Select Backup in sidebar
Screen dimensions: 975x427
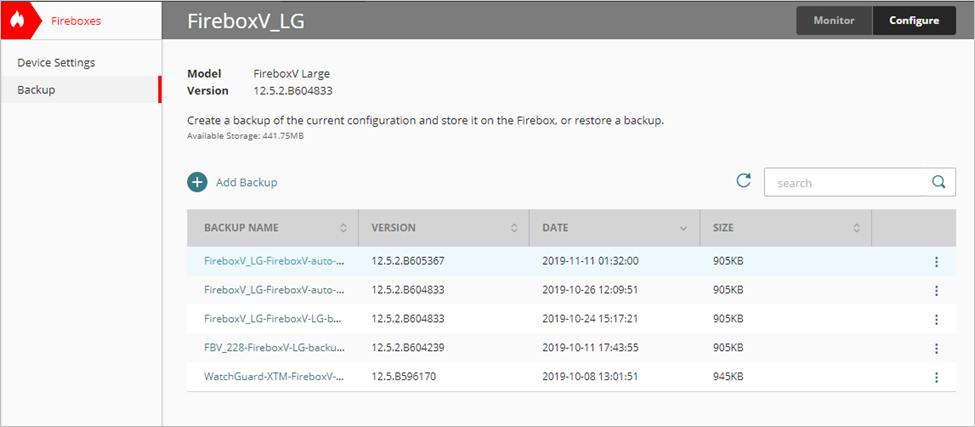[81, 90]
